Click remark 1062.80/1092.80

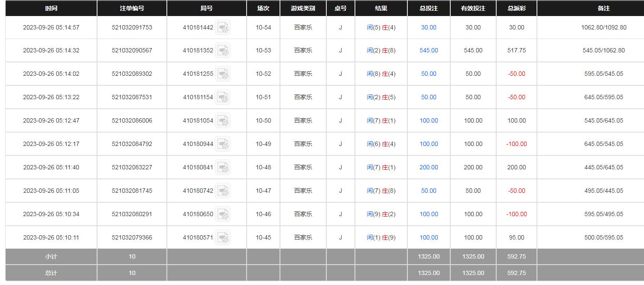coord(604,27)
